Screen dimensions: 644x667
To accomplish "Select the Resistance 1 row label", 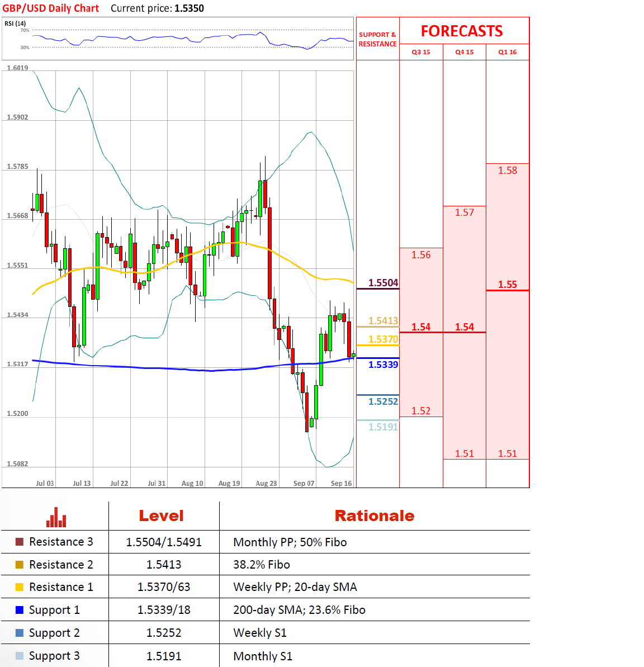I will [x=61, y=587].
